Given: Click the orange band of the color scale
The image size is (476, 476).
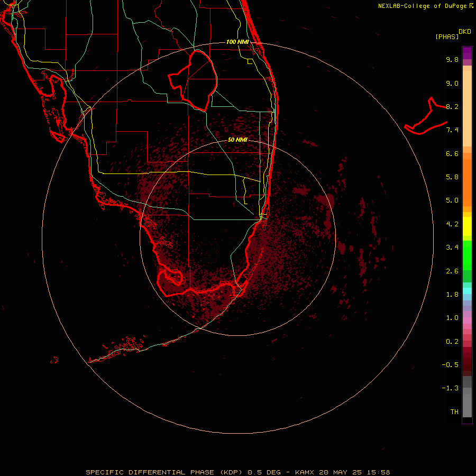Looking at the screenshot, I should (x=467, y=183).
